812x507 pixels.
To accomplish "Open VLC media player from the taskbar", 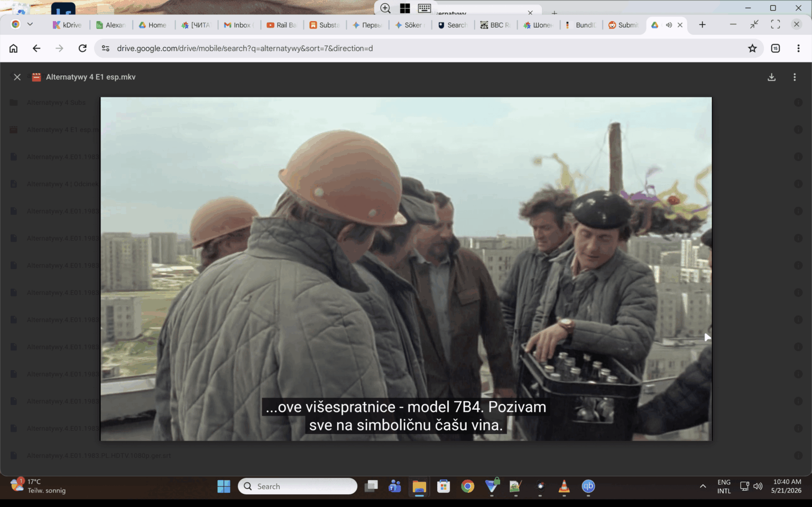I will (564, 486).
